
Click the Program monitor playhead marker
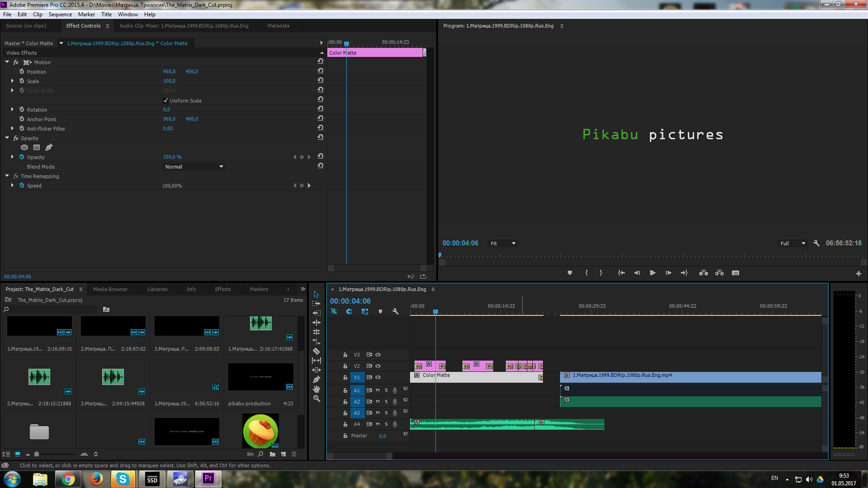pyautogui.click(x=440, y=255)
